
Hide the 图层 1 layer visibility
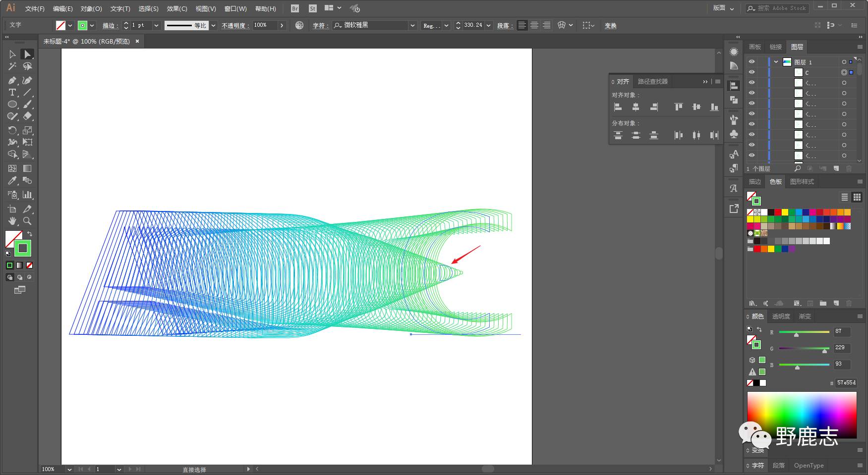pos(752,62)
